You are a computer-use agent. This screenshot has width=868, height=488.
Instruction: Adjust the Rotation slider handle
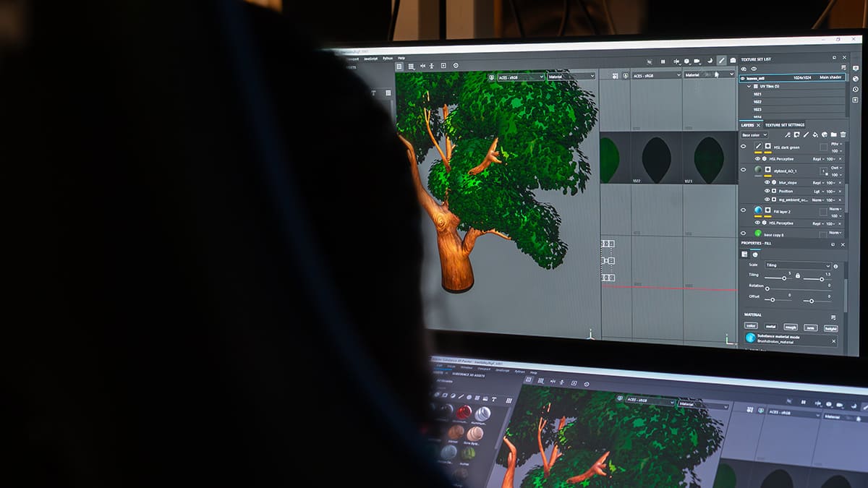pyautogui.click(x=767, y=288)
